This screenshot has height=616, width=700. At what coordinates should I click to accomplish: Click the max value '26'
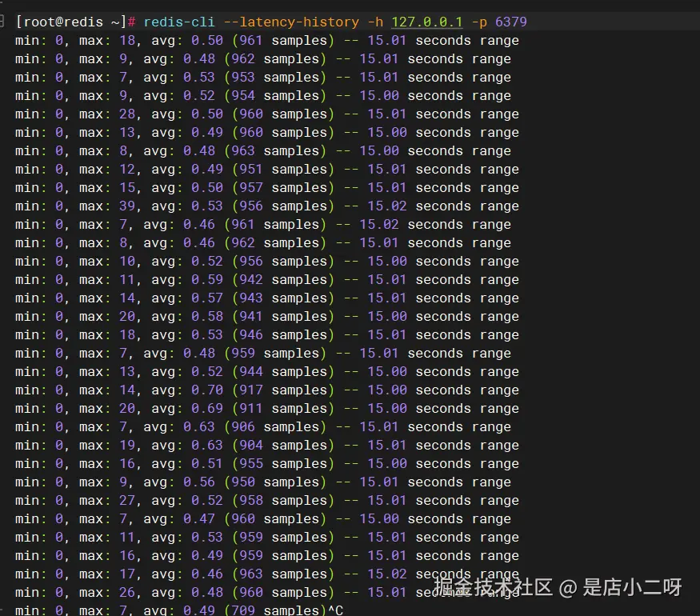(127, 592)
